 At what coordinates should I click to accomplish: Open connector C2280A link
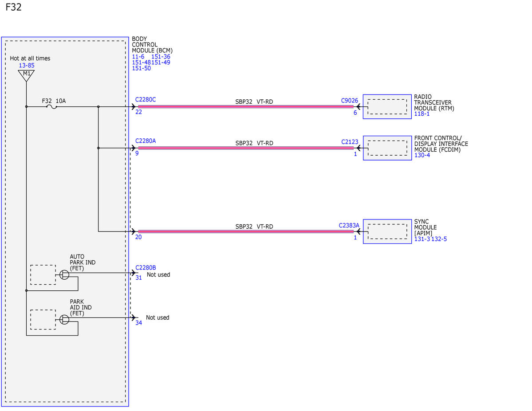pos(145,141)
